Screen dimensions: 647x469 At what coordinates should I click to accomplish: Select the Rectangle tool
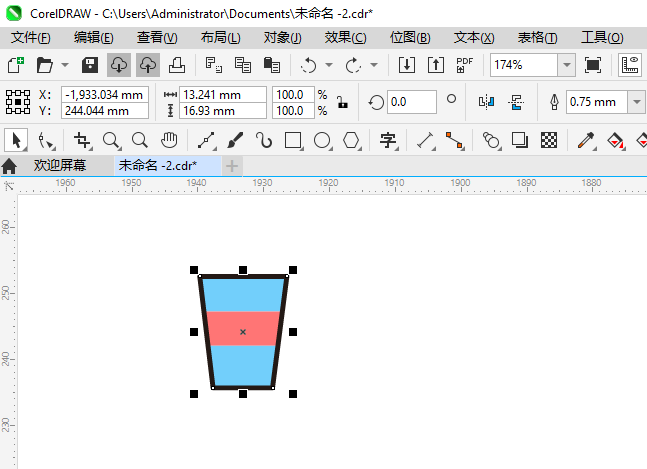coord(293,140)
